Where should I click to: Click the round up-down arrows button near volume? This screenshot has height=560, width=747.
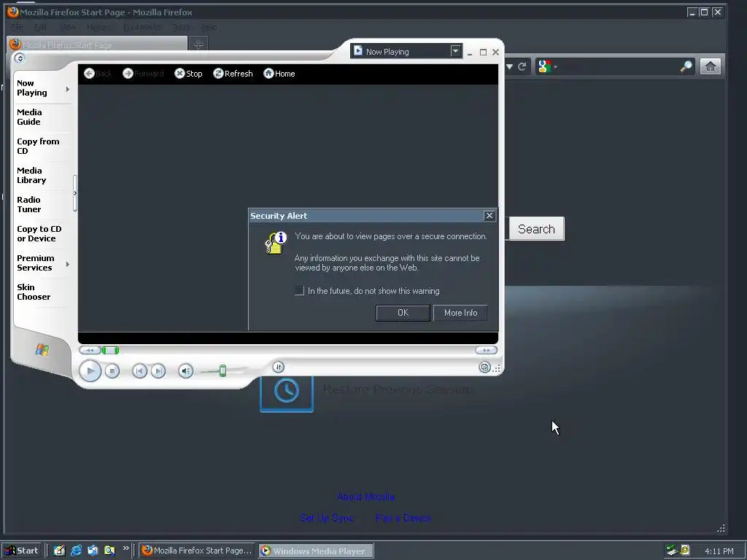click(278, 367)
